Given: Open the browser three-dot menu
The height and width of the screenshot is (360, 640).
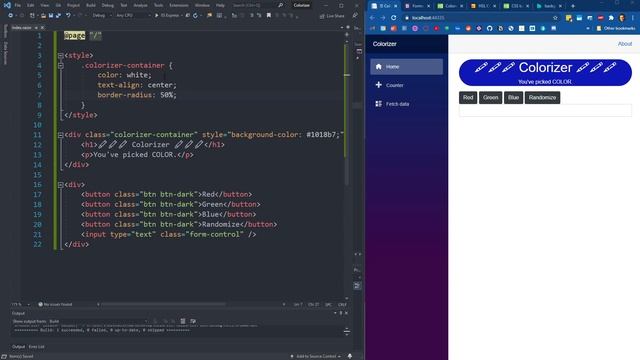Looking at the screenshot, I should [633, 18].
